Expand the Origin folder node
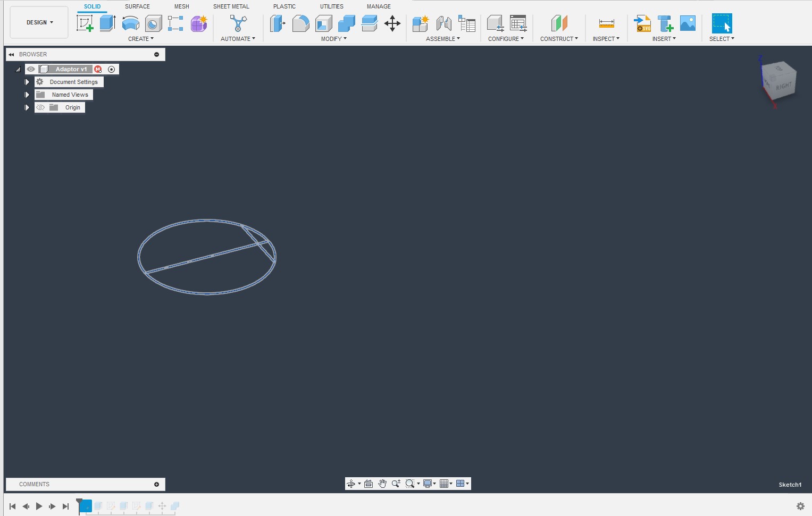Image resolution: width=812 pixels, height=516 pixels. (x=27, y=107)
